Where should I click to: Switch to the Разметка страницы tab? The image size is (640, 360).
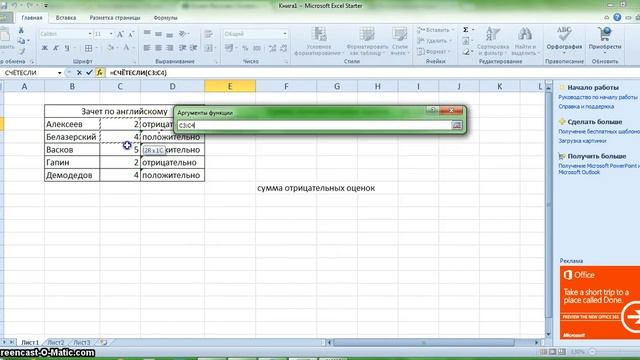tap(115, 18)
